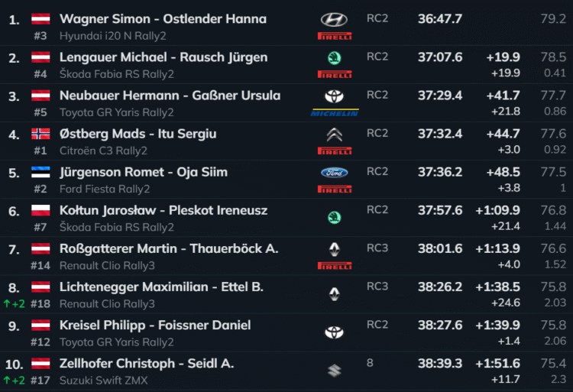The image size is (573, 392).
Task: Click Wagner's stage time 36:47.7
Action: 440,19
